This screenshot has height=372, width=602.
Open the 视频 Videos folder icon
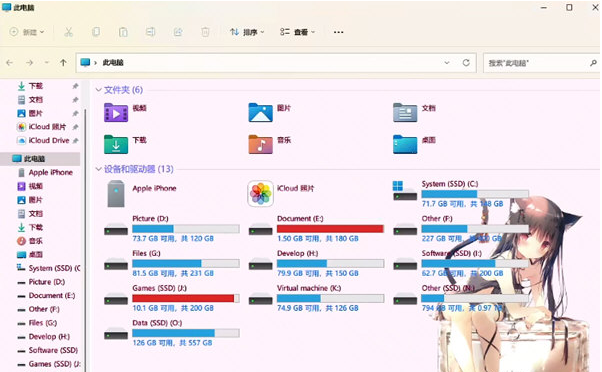click(116, 112)
